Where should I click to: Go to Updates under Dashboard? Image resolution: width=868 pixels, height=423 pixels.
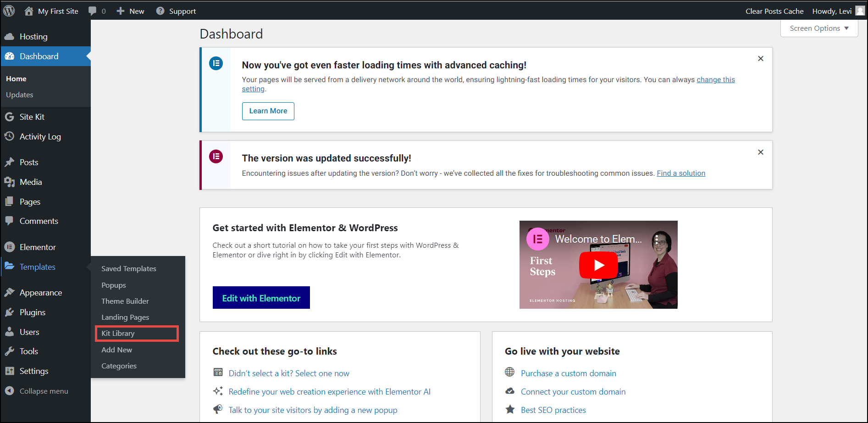(x=20, y=95)
